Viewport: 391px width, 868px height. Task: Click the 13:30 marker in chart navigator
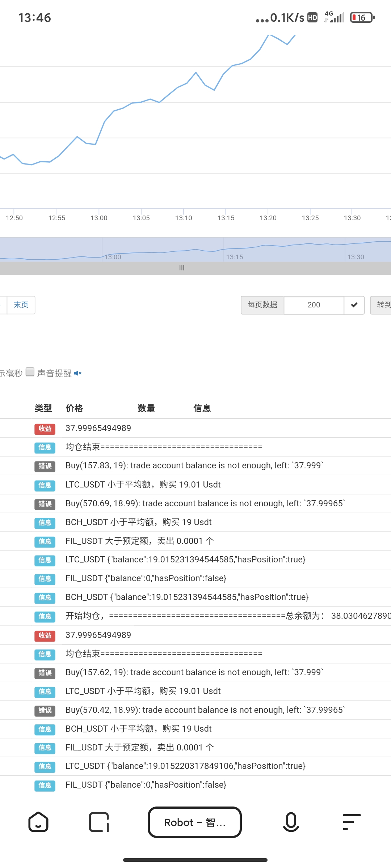click(x=356, y=257)
